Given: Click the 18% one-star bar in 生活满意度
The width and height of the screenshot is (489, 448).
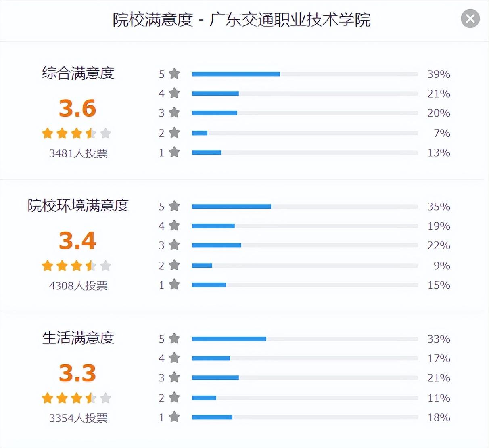Looking at the screenshot, I should (x=212, y=417).
